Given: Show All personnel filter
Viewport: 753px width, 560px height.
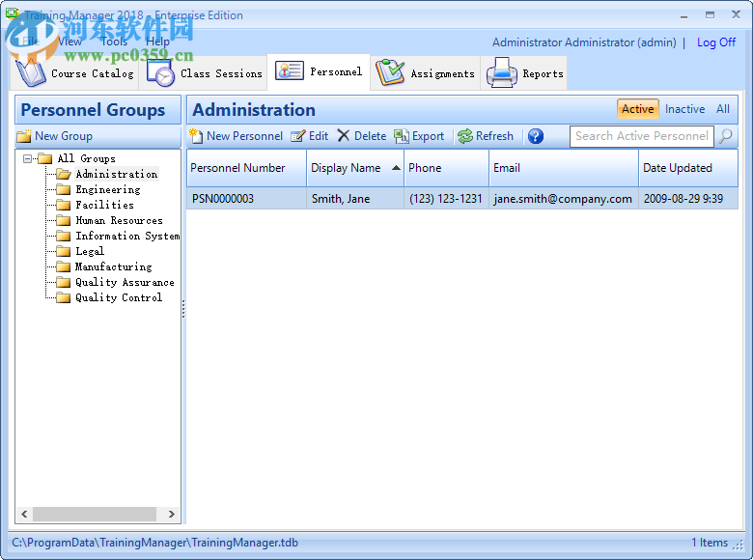Looking at the screenshot, I should click(723, 109).
